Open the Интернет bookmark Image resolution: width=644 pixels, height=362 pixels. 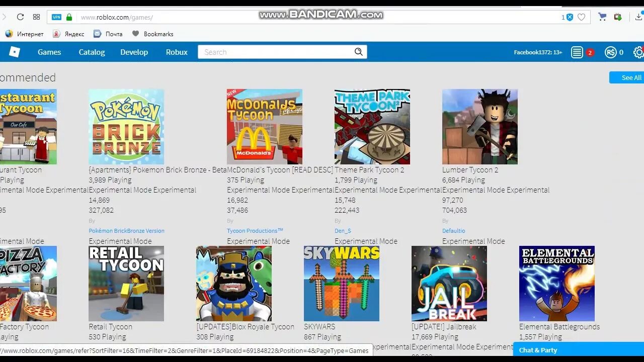click(24, 34)
